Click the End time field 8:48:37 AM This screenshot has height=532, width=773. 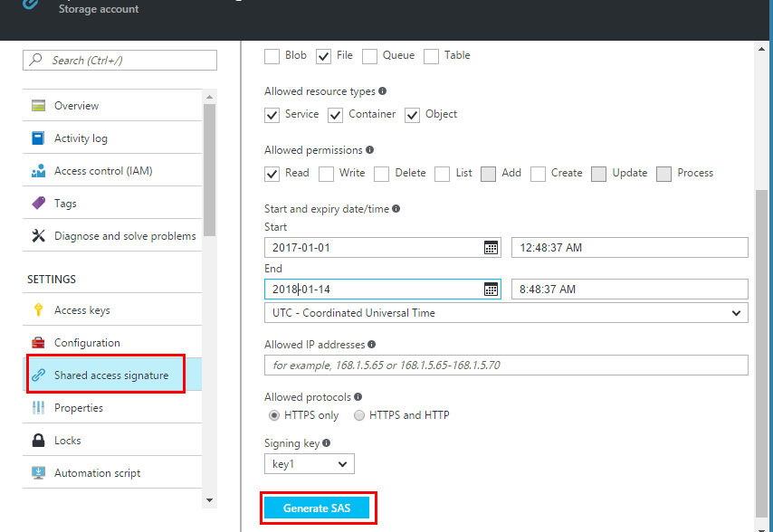pyautogui.click(x=630, y=290)
